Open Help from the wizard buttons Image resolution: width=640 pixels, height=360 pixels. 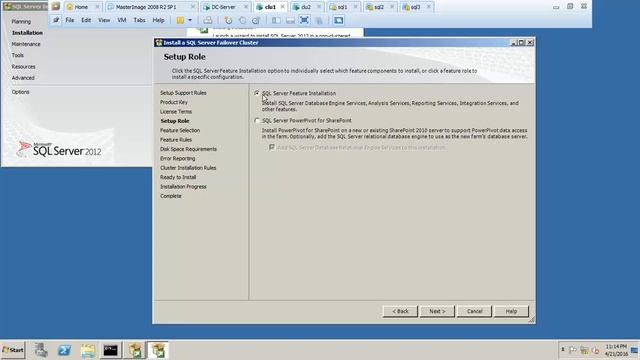point(511,311)
